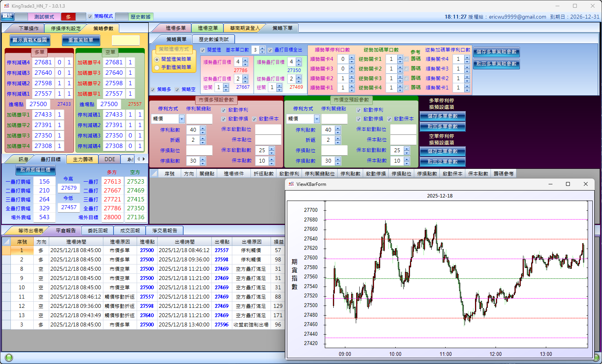Increase 基本單口數 with the up arrow

[x=262, y=48]
